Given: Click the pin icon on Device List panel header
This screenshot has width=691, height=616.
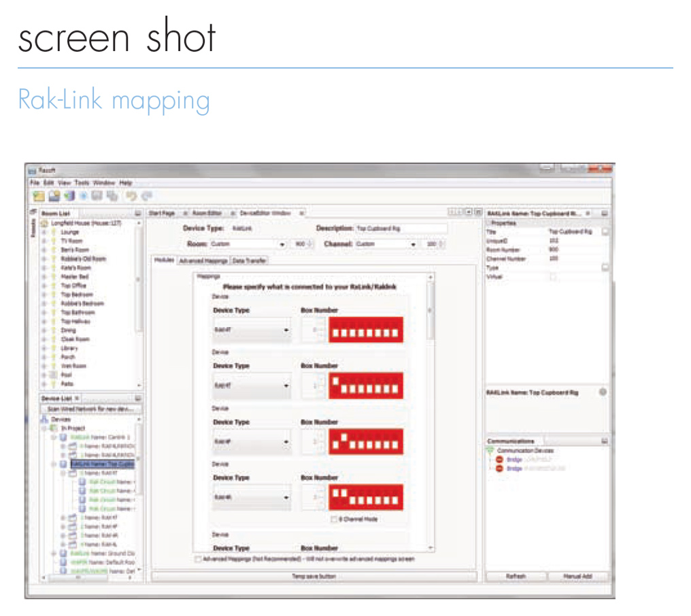Looking at the screenshot, I should [x=138, y=398].
